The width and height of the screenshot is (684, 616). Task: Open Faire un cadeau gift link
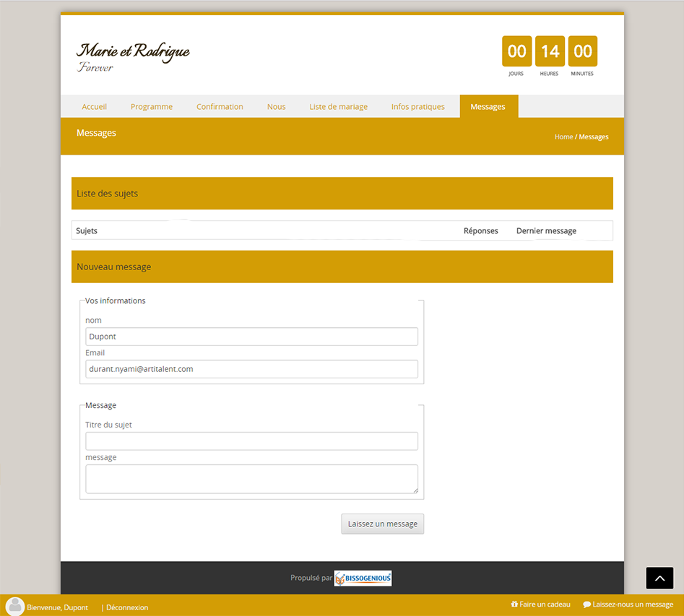tap(540, 604)
